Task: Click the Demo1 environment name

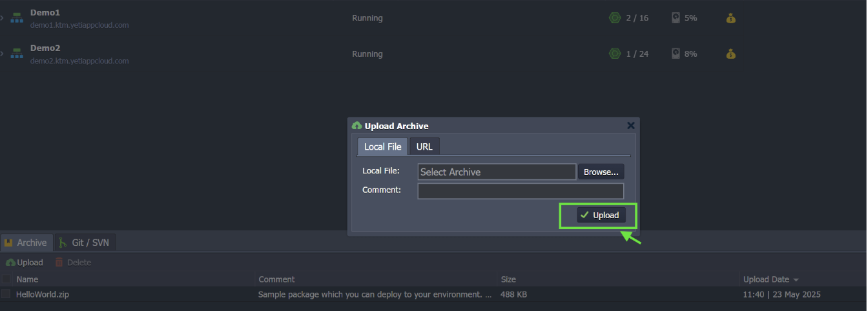Action: pyautogui.click(x=45, y=12)
